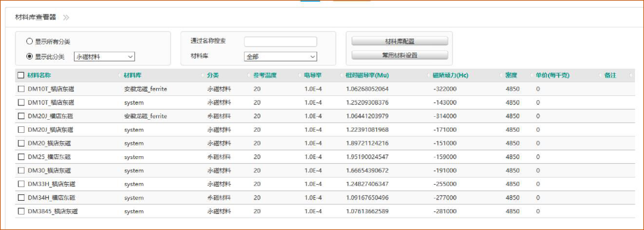Screen dimensions: 644x230
Task: Open the 材料库 dropdown showing 全部
Action: pos(280,57)
